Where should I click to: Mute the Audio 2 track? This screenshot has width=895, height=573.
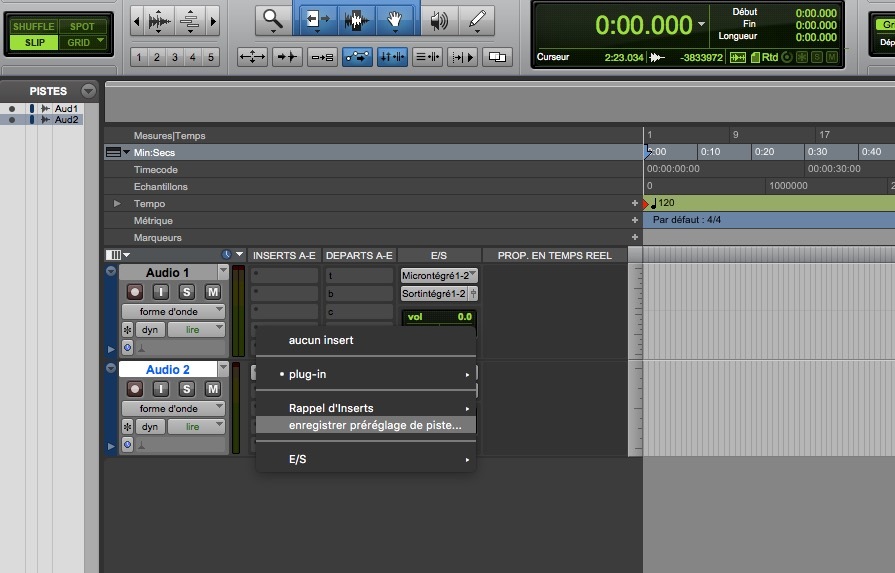213,389
